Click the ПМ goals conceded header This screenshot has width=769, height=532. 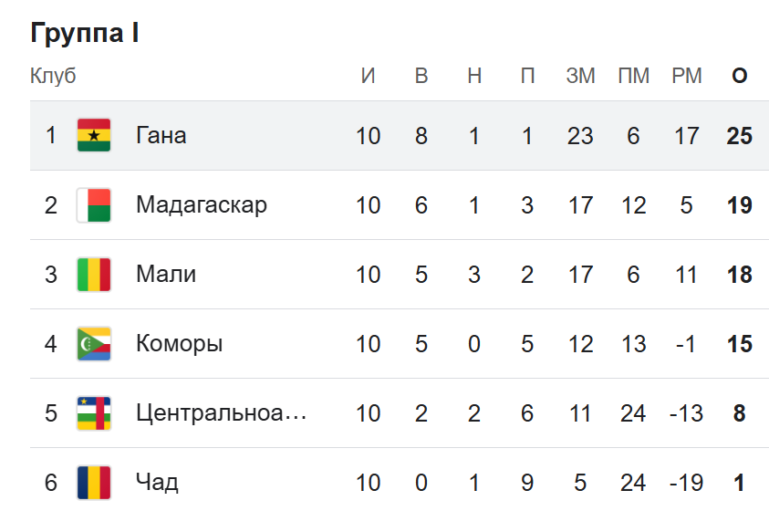[x=633, y=77]
